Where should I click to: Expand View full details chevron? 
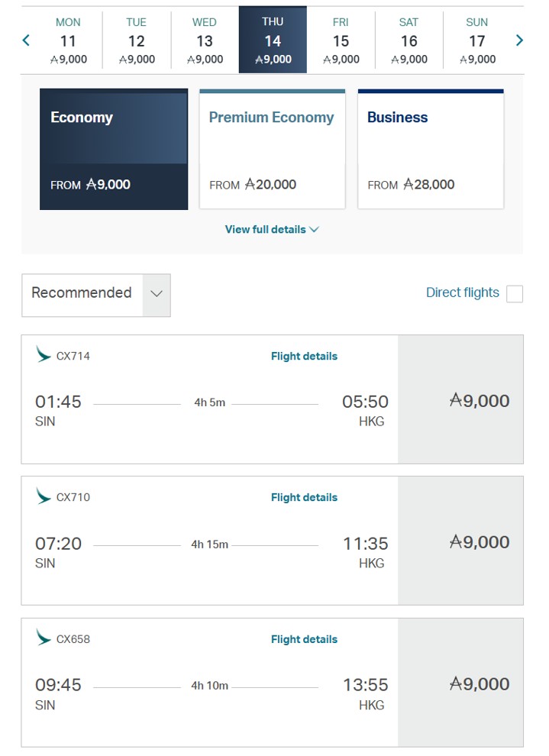tap(314, 230)
